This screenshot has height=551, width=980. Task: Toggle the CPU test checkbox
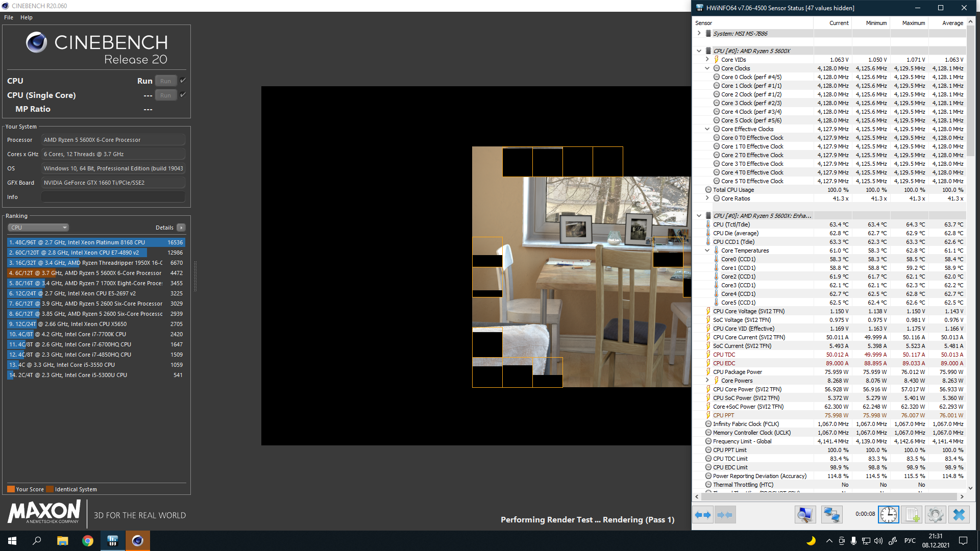(183, 81)
